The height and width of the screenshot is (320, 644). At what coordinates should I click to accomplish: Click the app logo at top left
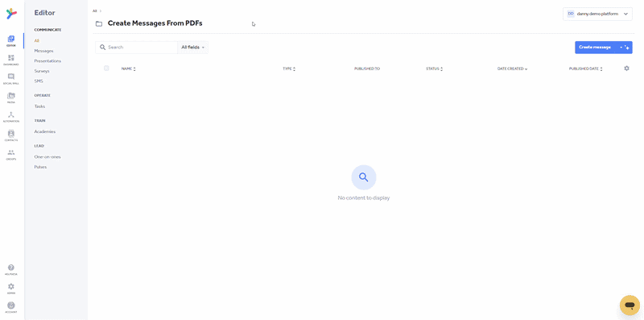coord(11,14)
